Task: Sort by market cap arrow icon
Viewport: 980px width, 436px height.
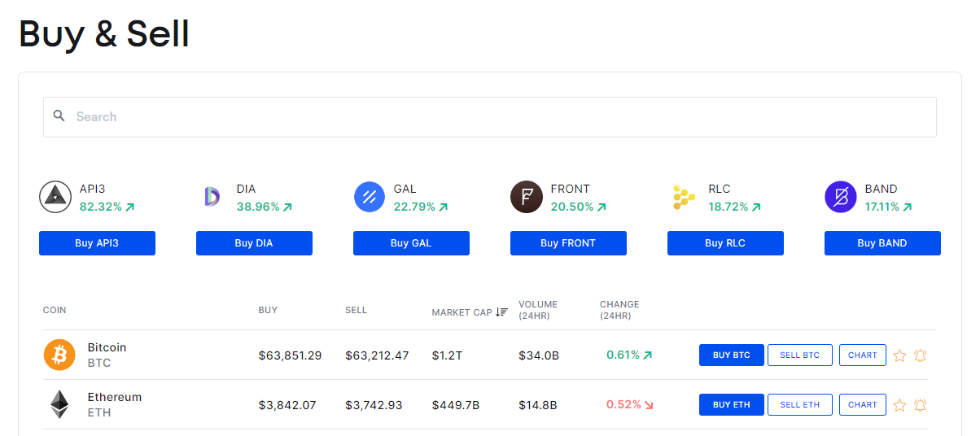Action: (x=502, y=312)
